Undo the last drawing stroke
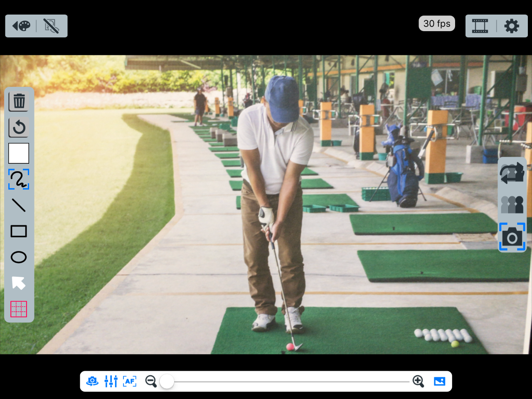This screenshot has height=399, width=532. [19, 128]
